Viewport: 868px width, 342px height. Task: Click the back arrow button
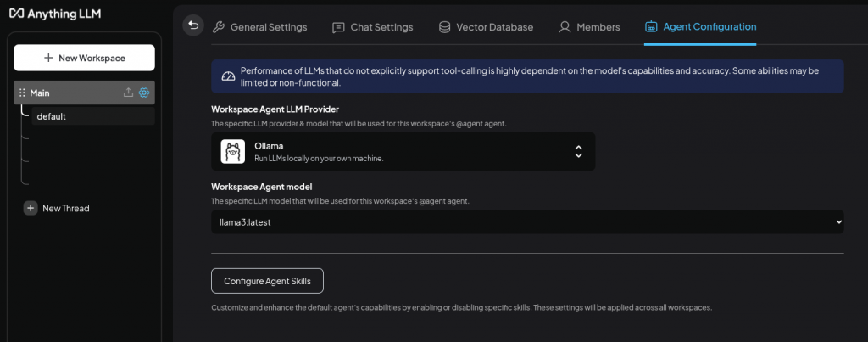193,25
